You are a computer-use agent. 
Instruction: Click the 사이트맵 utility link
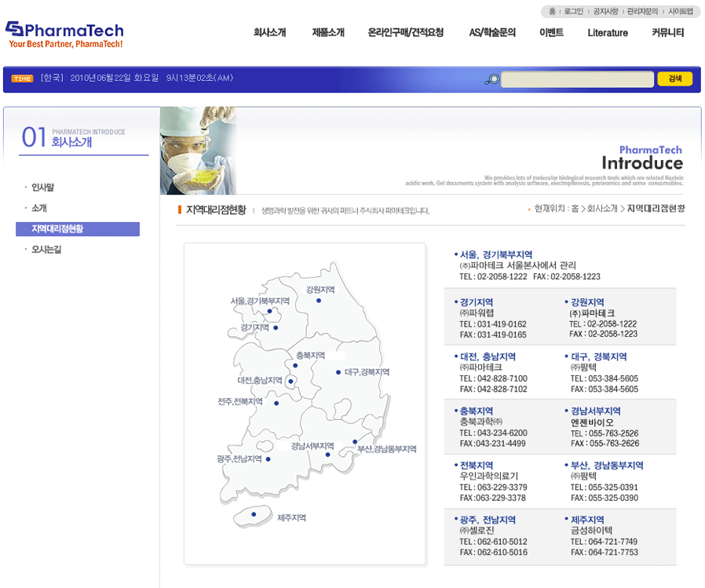681,11
